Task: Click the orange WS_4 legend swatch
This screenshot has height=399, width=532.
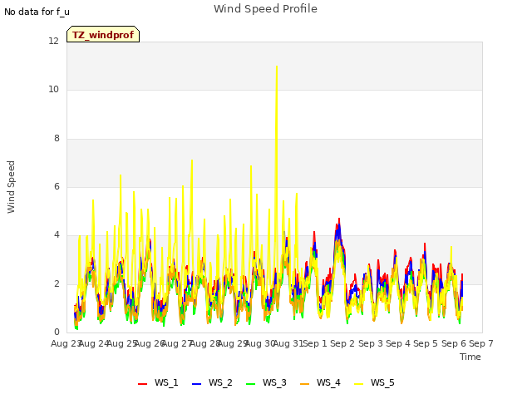Action: [305, 384]
